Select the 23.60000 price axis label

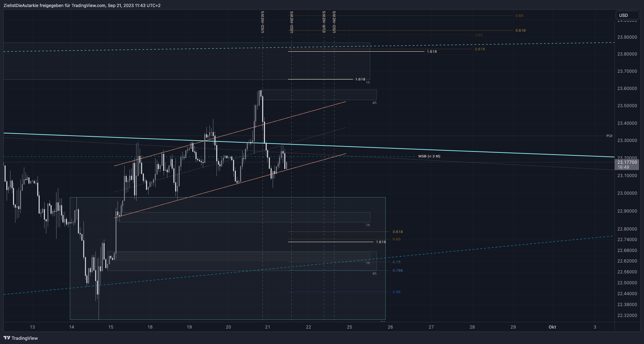click(627, 88)
